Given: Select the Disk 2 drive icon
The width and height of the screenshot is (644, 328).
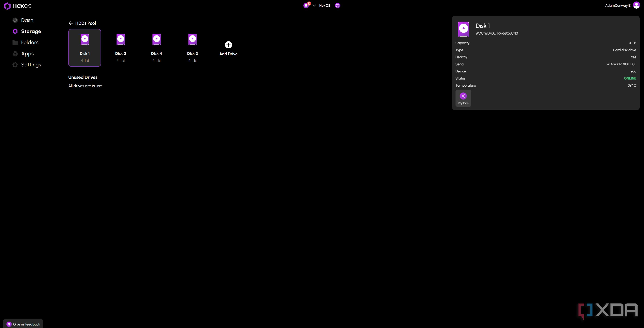Looking at the screenshot, I should click(121, 39).
